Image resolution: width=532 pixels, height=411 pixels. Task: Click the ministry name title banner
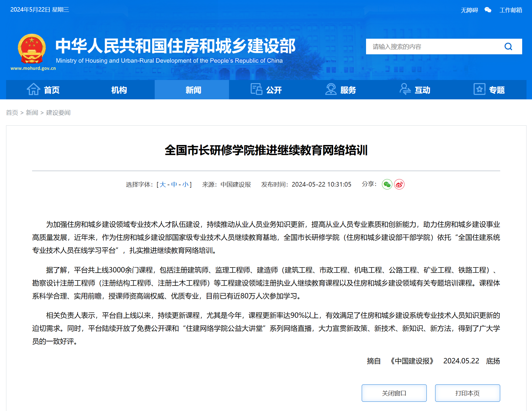click(x=175, y=46)
